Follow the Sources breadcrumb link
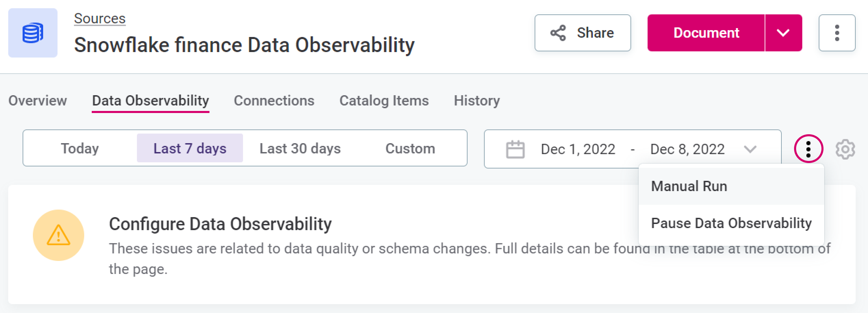Viewport: 868px width, 313px height. click(100, 18)
